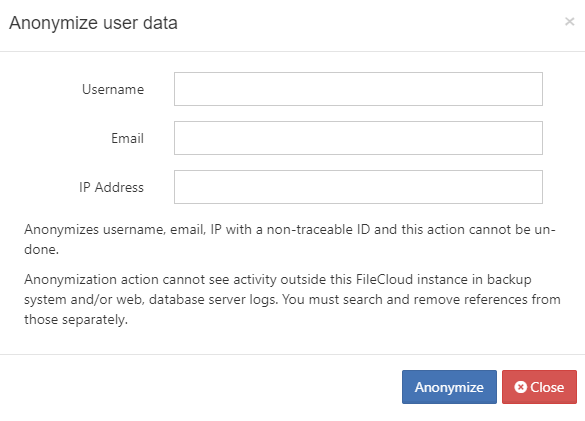Click the blue Anonymize button

[x=449, y=387]
